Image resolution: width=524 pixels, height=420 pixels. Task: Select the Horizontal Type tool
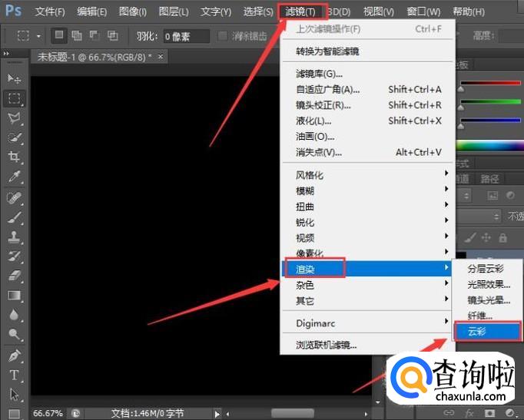[14, 375]
